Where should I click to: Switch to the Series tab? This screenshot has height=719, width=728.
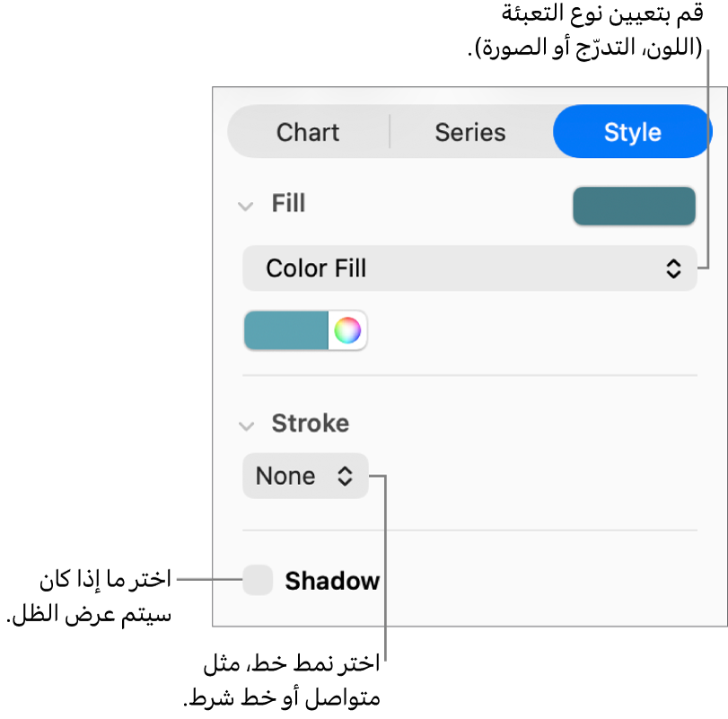[x=470, y=132]
